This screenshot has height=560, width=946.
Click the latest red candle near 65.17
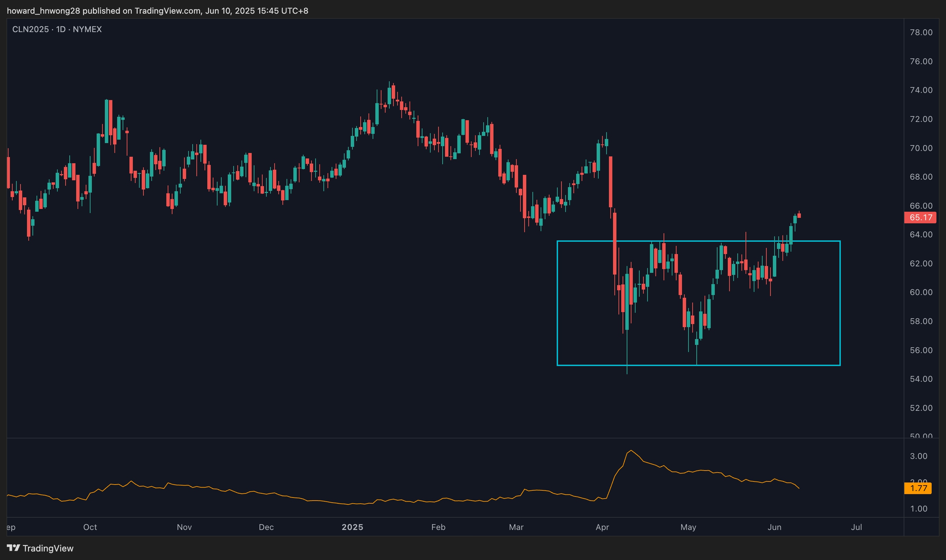799,215
